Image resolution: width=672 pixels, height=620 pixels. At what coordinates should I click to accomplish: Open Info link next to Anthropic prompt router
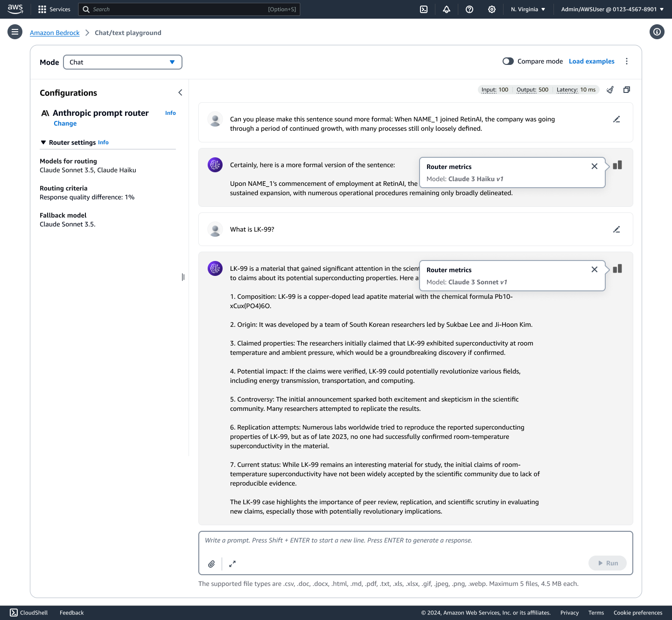[170, 113]
